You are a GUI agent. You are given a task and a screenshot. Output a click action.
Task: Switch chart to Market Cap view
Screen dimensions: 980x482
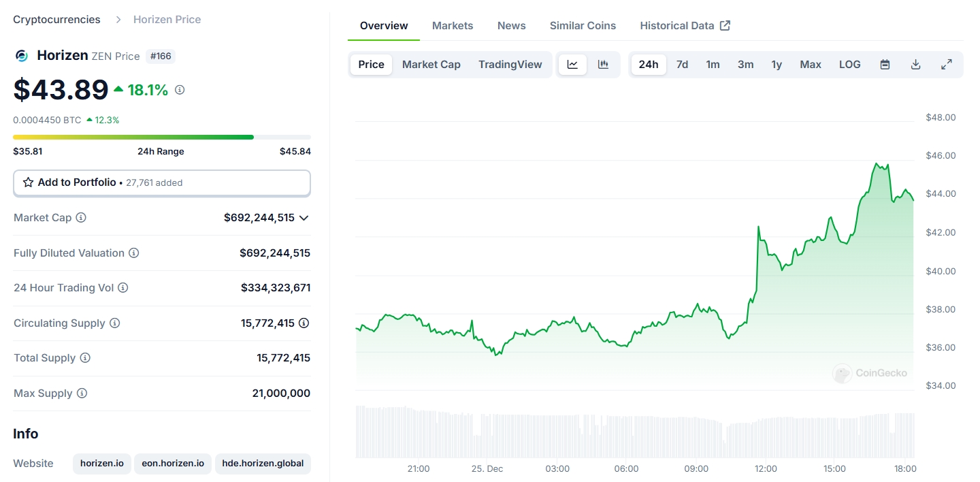[431, 65]
